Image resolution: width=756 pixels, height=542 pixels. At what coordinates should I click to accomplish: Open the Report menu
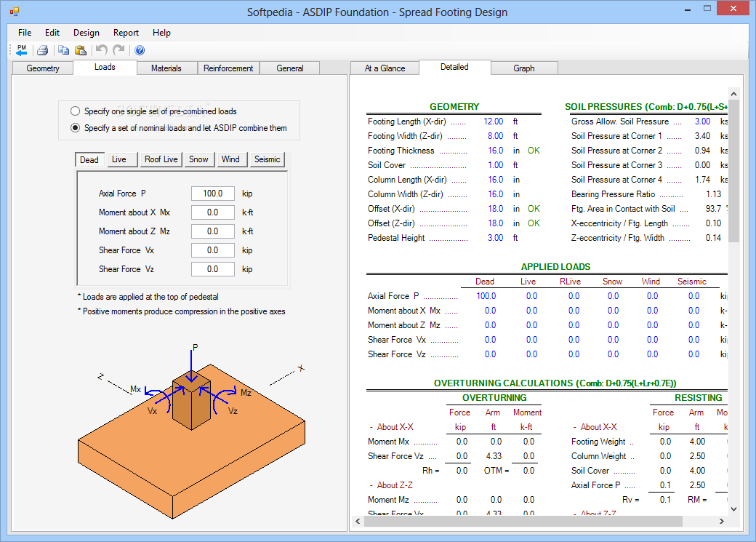(126, 33)
